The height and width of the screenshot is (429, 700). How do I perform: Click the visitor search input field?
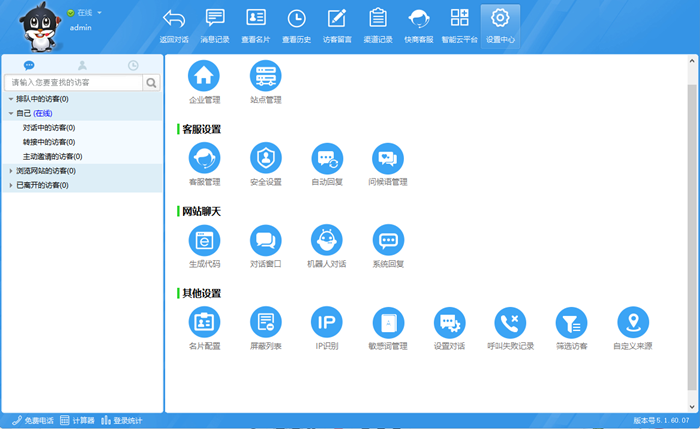click(x=74, y=83)
